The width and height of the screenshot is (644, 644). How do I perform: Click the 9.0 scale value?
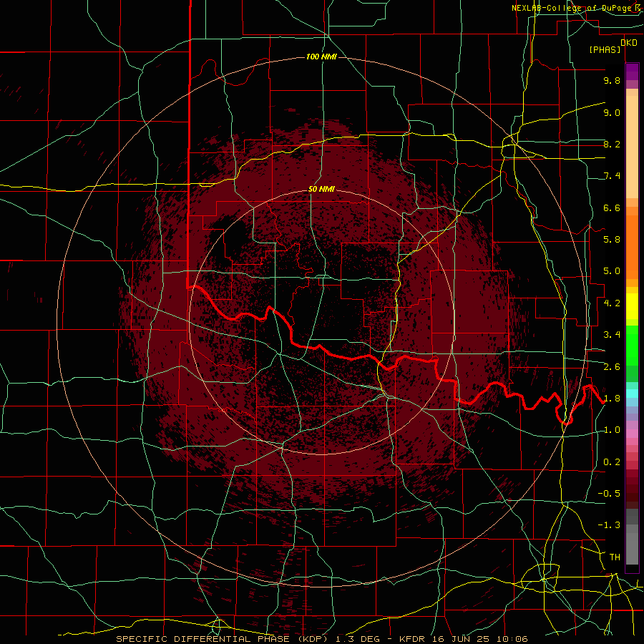(612, 112)
